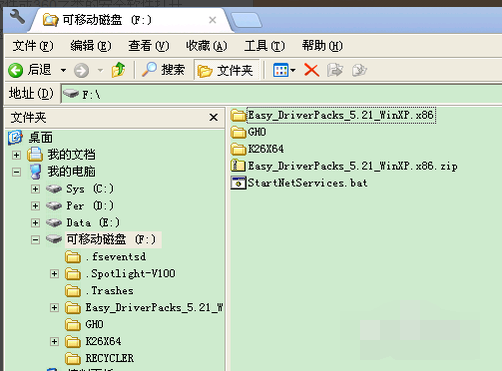This screenshot has width=502, height=371.
Task: Open the 查看(V) menu
Action: [149, 46]
